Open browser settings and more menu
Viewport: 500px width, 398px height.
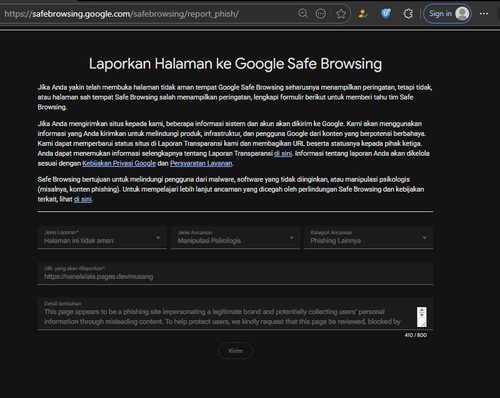point(484,14)
